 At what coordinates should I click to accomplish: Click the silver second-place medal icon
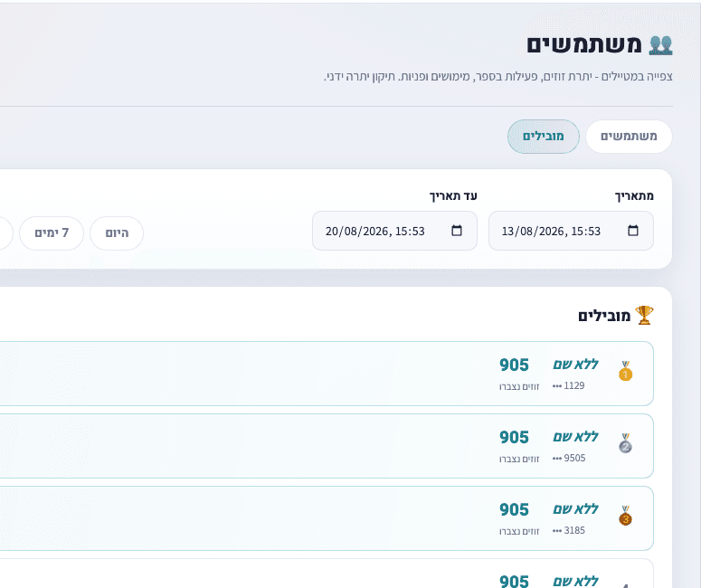tap(625, 443)
